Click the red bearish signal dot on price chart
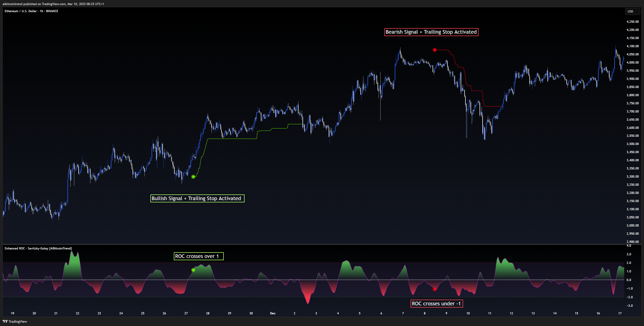Screen dimensions: 644x326 pyautogui.click(x=434, y=50)
